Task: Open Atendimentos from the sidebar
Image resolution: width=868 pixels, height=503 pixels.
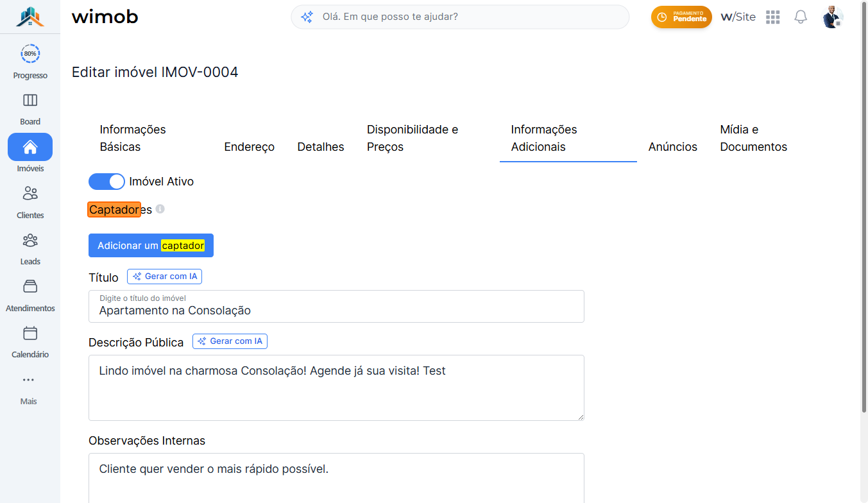Action: (x=30, y=295)
